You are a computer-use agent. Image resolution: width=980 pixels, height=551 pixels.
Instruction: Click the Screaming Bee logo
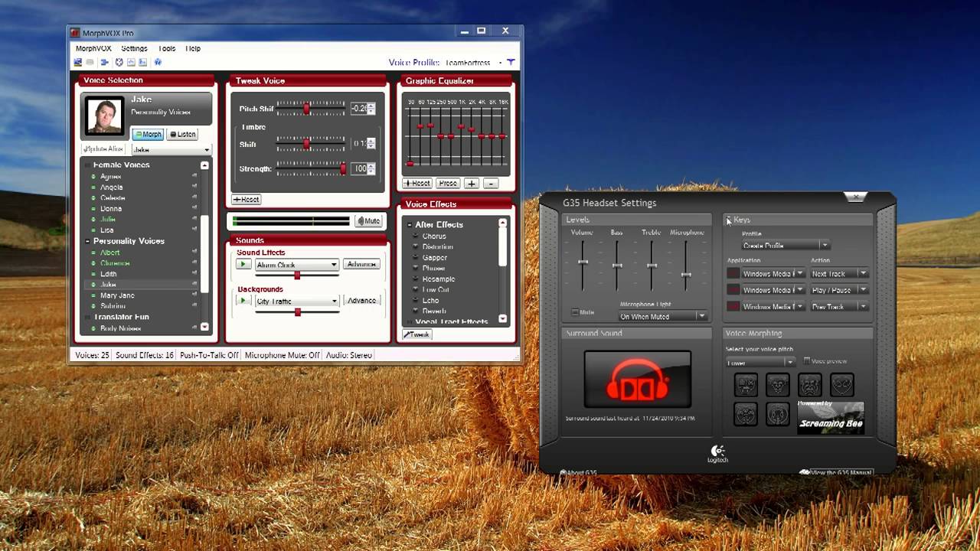831,417
